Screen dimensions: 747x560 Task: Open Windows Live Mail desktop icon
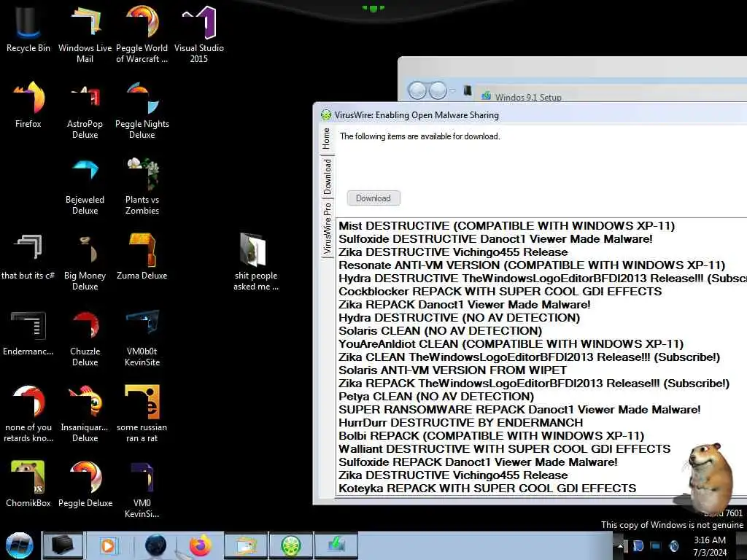click(x=85, y=34)
